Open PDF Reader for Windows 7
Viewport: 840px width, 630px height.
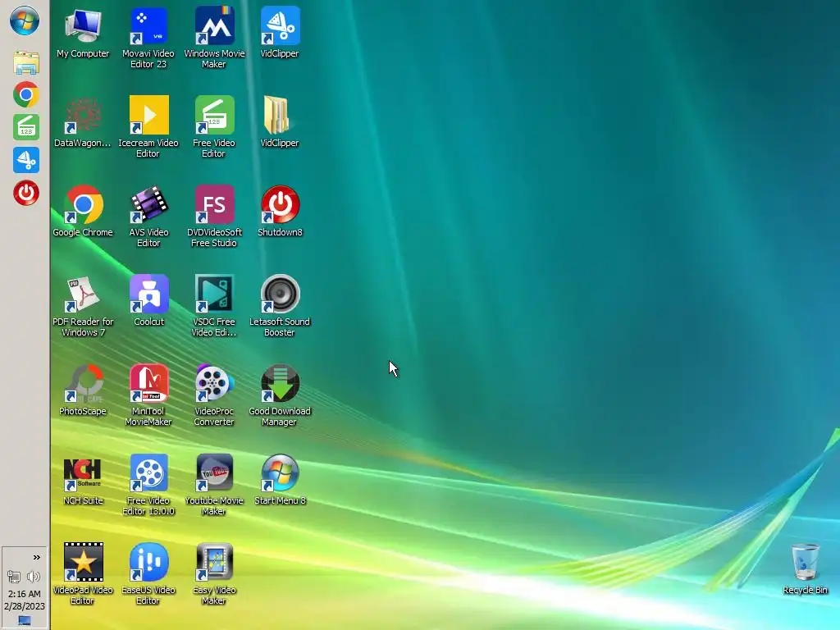pyautogui.click(x=83, y=306)
